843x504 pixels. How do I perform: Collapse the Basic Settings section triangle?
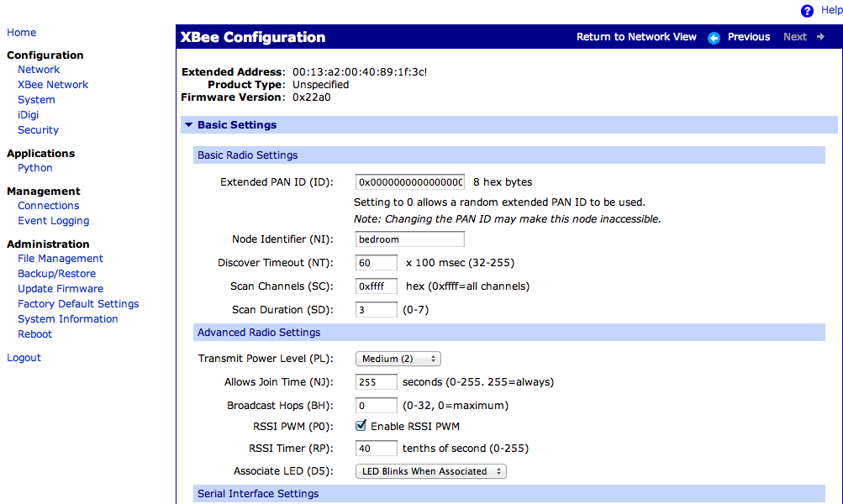tap(189, 124)
